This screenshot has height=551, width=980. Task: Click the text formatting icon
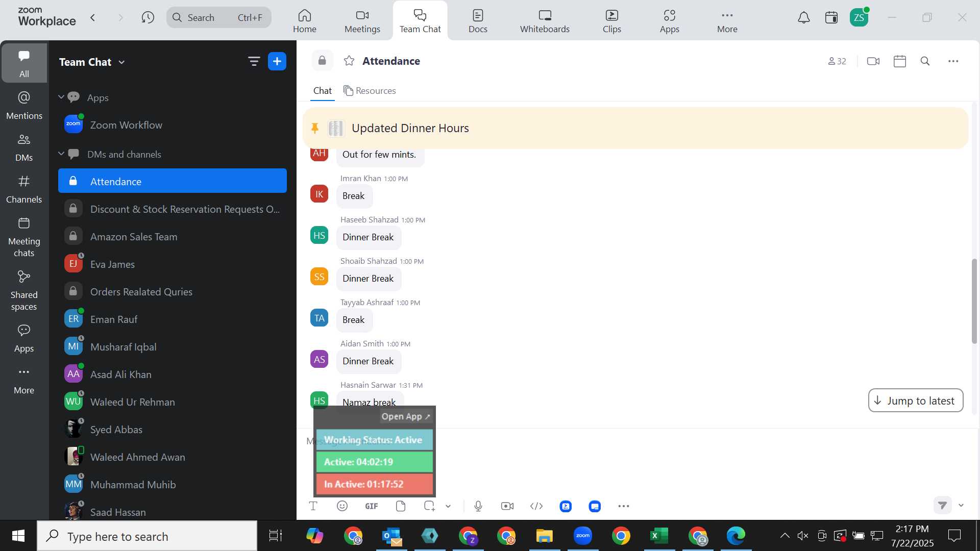tap(313, 506)
